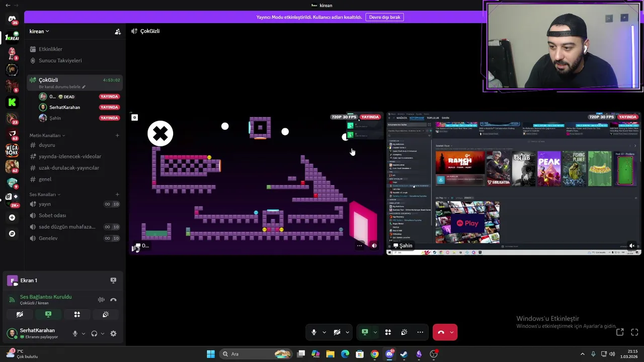
Task: Toggle screen share in bottom call bar
Action: click(x=365, y=332)
